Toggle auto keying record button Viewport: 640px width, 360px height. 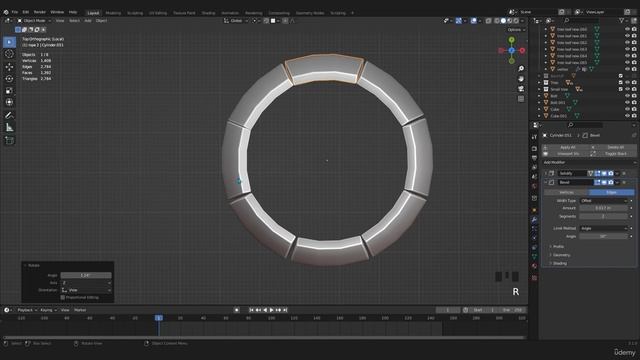pyautogui.click(x=236, y=310)
